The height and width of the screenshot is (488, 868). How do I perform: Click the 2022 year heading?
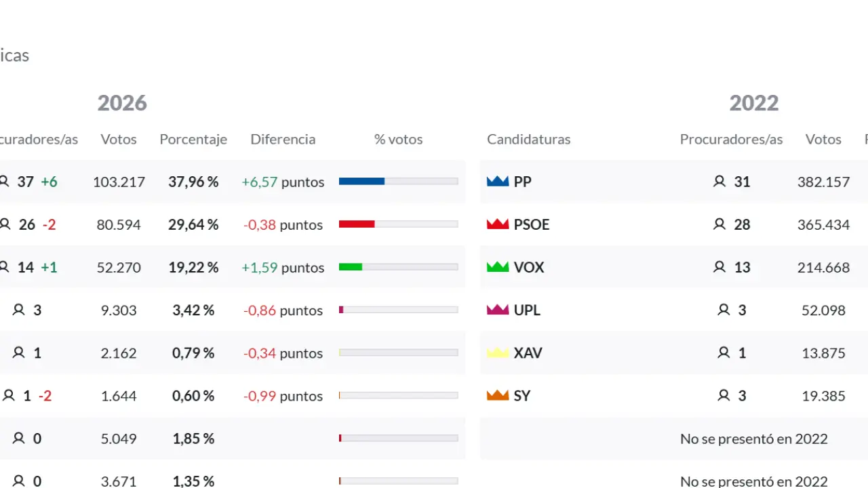(754, 103)
